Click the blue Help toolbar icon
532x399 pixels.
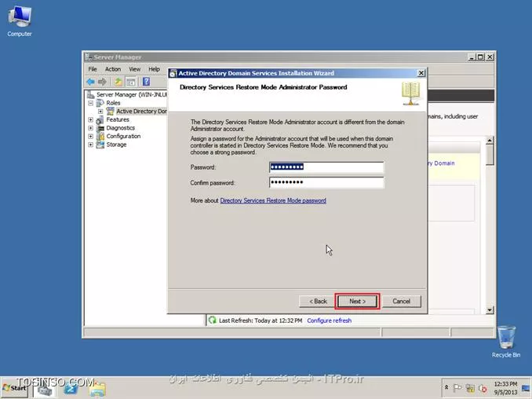pos(146,82)
